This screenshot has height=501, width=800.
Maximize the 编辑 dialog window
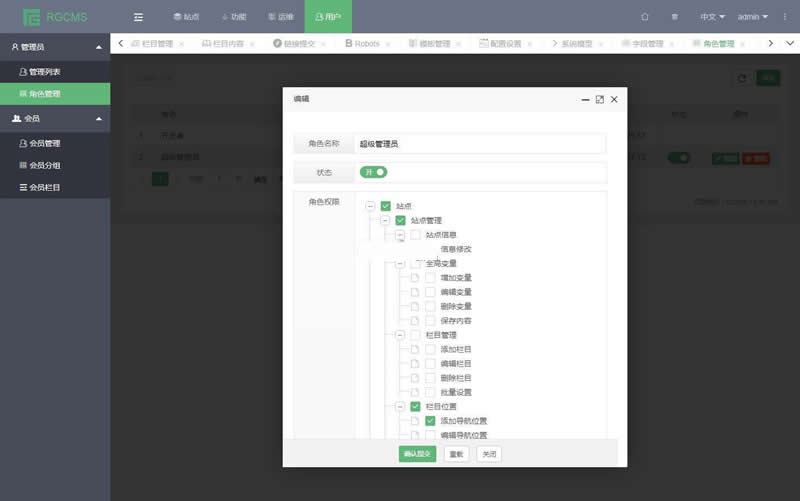click(x=599, y=100)
